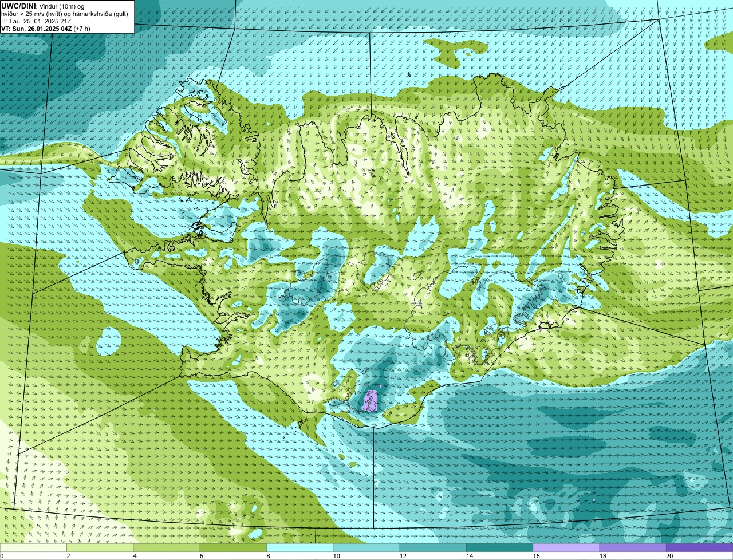Screen dimensions: 733x560
Task: Click the legend scale label "6"
Action: pyautogui.click(x=201, y=556)
